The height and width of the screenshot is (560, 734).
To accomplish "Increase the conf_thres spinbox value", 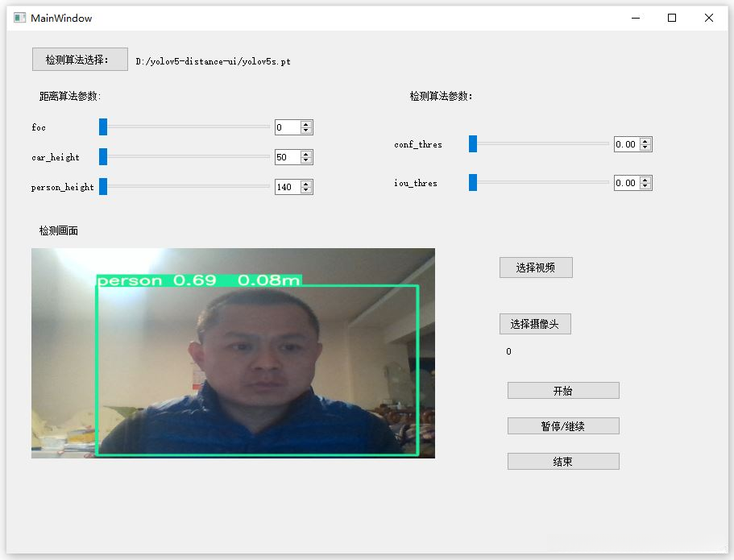I will point(645,141).
